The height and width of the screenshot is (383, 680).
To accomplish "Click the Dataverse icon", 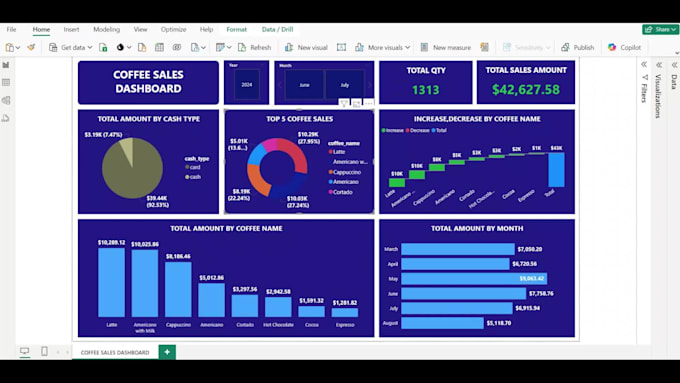I will [x=177, y=47].
